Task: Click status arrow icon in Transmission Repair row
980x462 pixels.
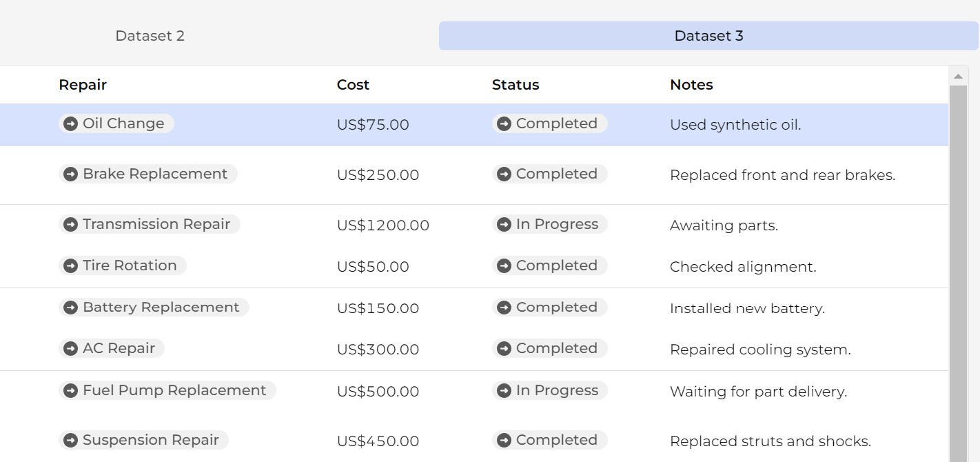Action: (x=504, y=224)
